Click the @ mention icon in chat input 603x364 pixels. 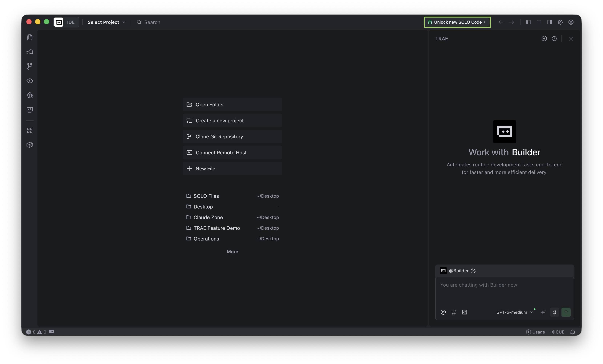[443, 312]
